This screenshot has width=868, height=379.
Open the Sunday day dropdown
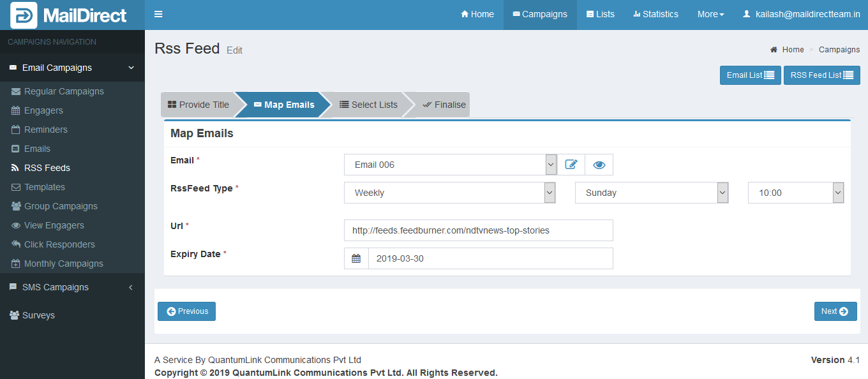coord(651,193)
